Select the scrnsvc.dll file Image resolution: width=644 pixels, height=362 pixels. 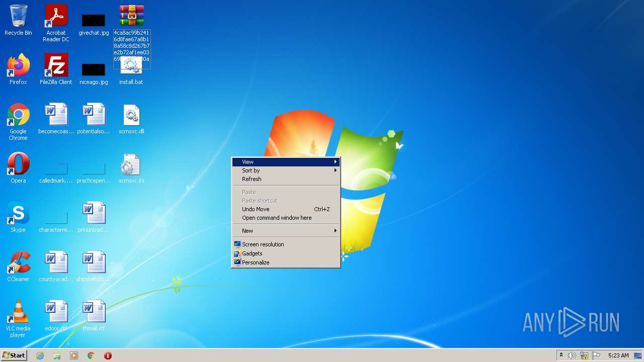(131, 119)
